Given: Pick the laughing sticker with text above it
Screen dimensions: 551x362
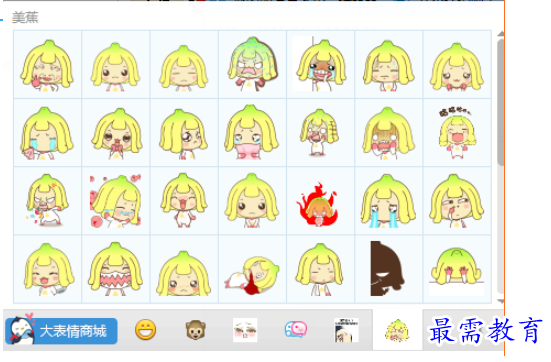Looking at the screenshot, I should point(457,132).
